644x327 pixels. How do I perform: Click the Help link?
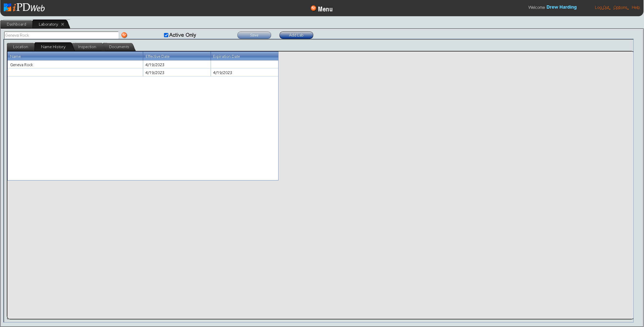635,8
